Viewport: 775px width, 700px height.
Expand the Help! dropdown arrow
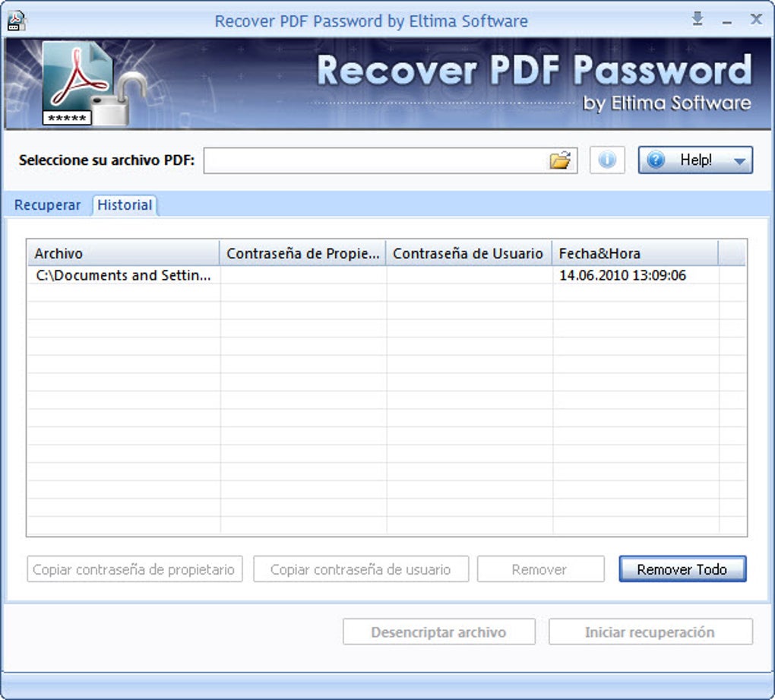739,160
